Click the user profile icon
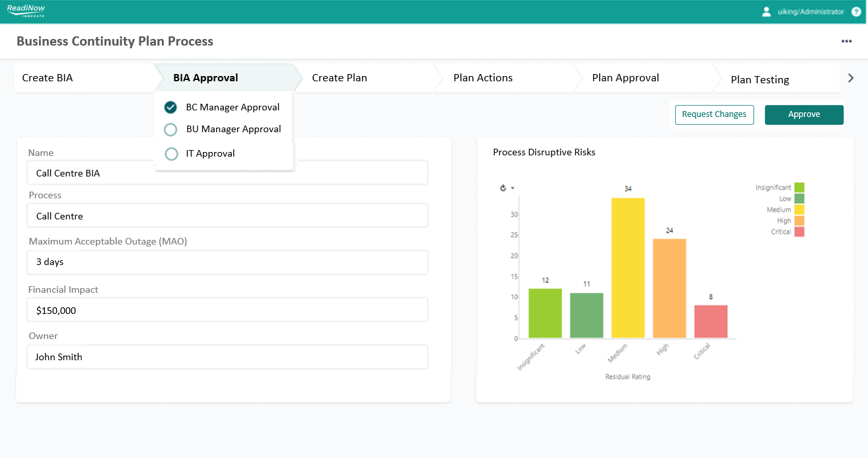 pyautogui.click(x=766, y=12)
